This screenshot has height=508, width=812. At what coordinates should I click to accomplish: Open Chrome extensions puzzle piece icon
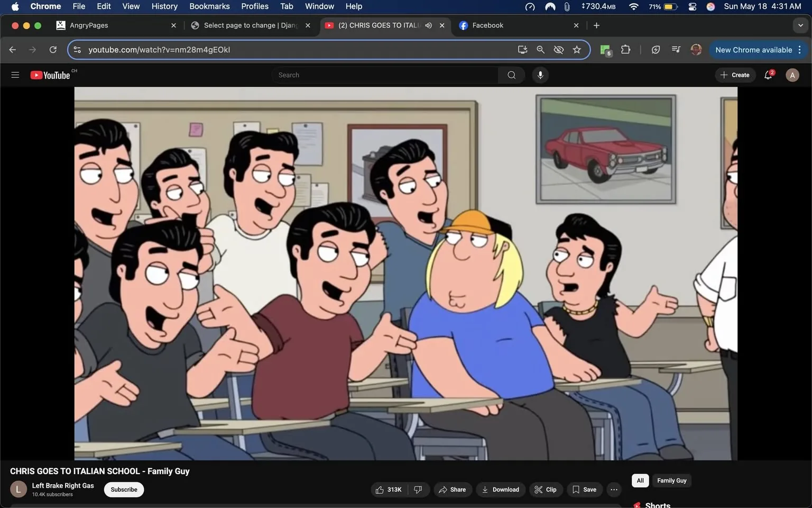pos(625,49)
